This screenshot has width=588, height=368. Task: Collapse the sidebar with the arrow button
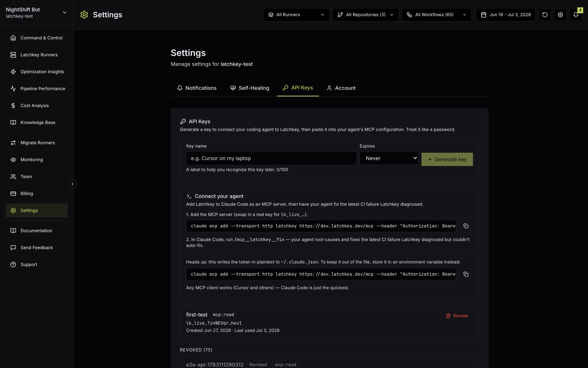coord(72,184)
